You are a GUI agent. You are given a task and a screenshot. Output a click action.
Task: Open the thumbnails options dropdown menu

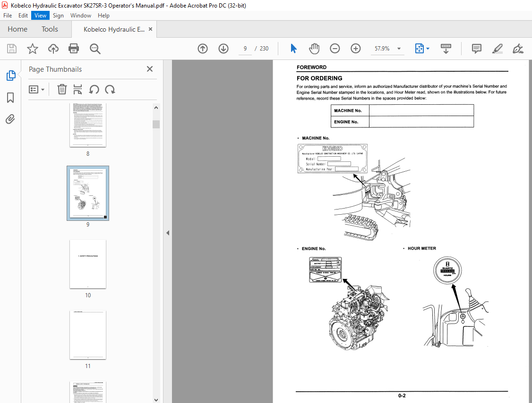[37, 90]
